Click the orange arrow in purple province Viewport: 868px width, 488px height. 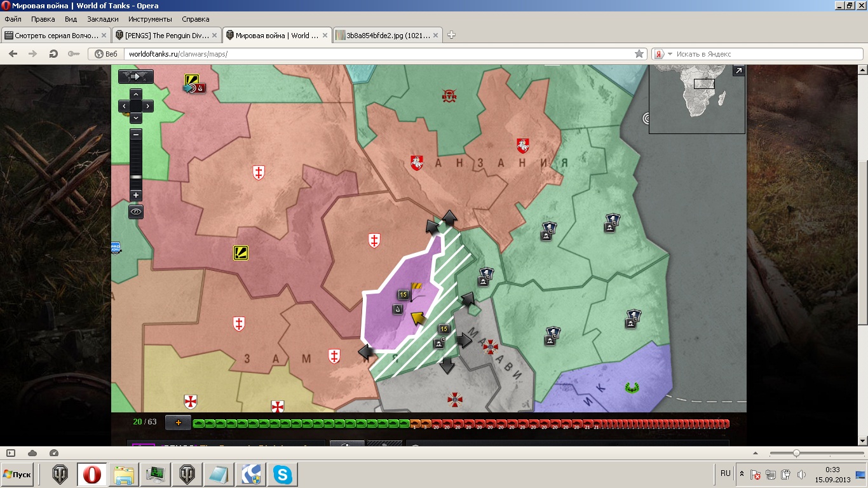[417, 317]
